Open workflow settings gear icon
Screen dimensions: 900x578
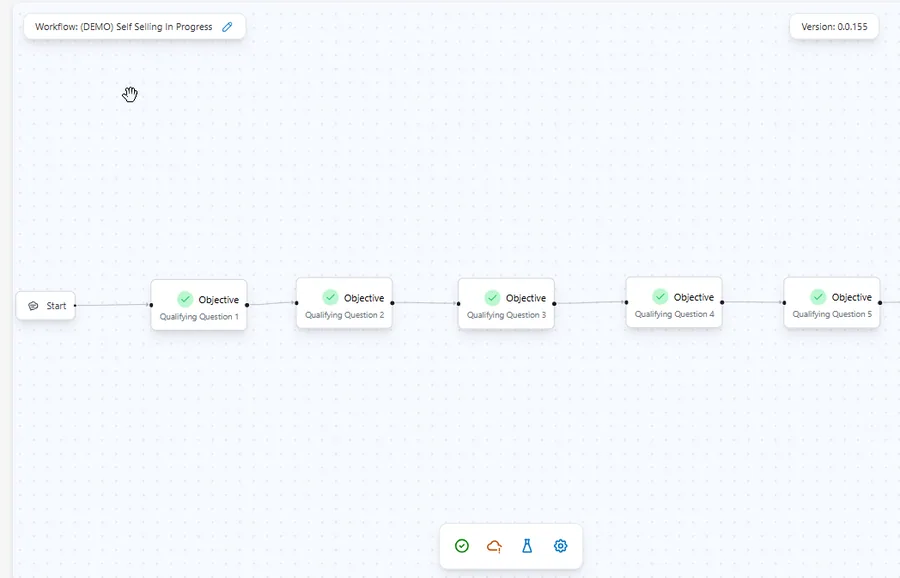(561, 546)
